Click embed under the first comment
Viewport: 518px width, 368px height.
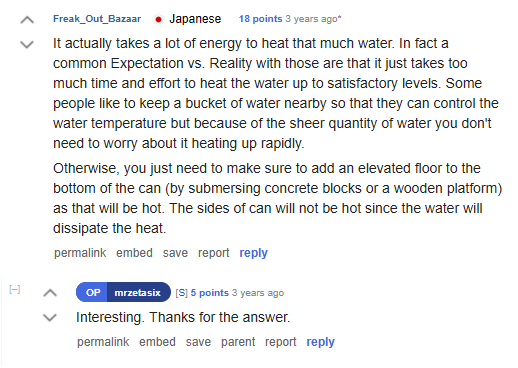coord(134,253)
